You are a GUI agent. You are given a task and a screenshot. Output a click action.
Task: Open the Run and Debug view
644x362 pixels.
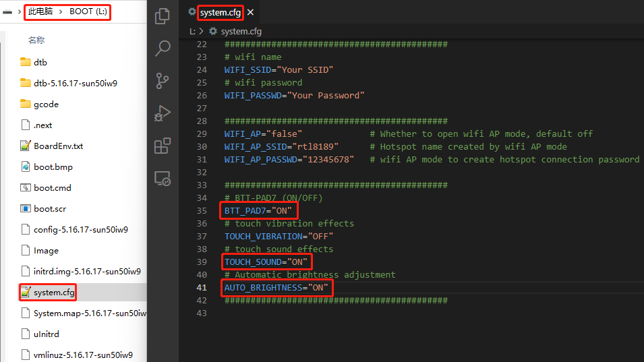163,113
